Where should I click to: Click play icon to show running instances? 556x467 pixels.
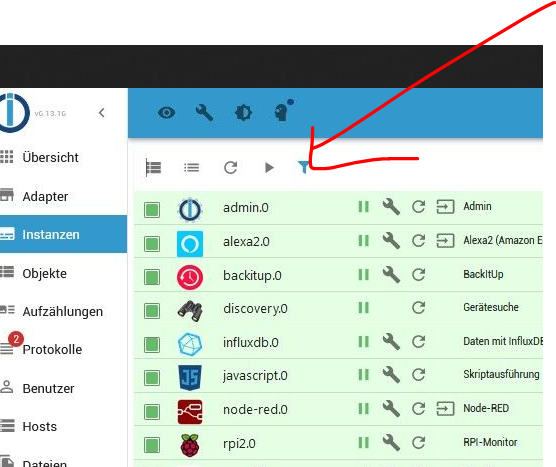[269, 167]
